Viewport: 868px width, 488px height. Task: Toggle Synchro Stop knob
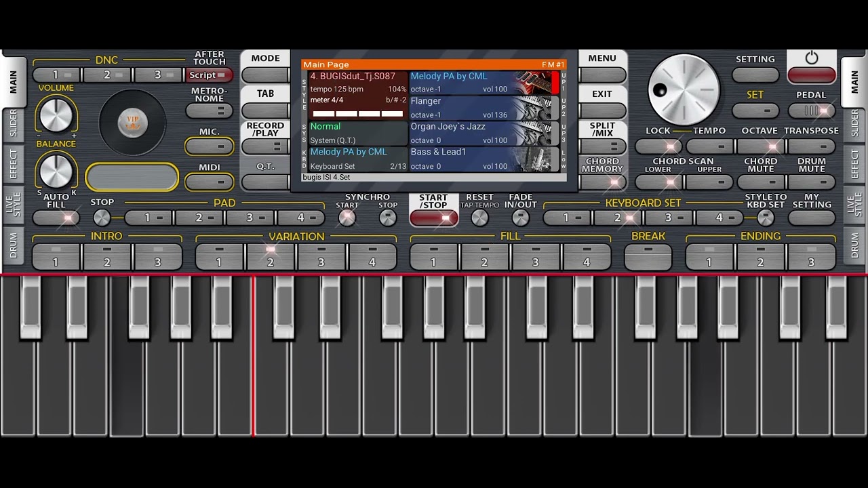388,218
